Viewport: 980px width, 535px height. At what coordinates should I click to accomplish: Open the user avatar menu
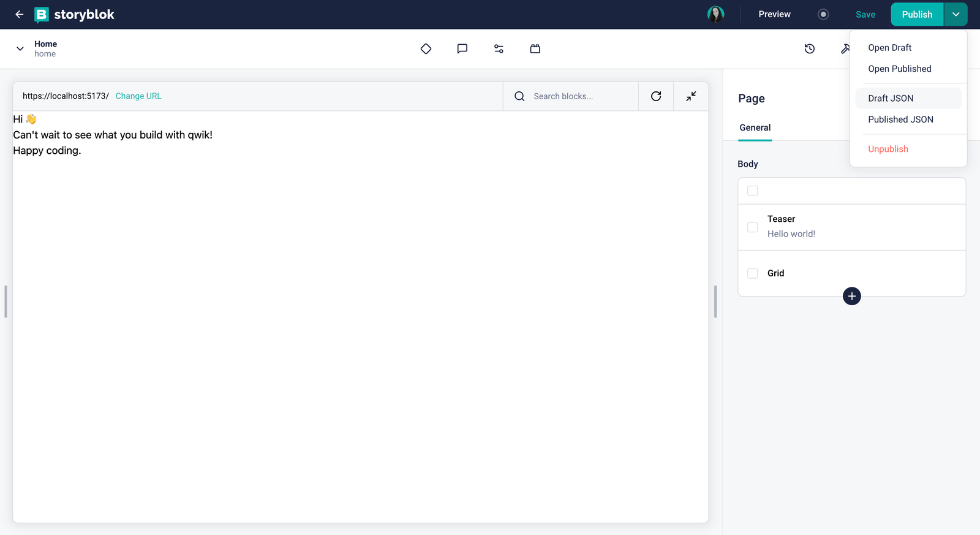click(715, 14)
